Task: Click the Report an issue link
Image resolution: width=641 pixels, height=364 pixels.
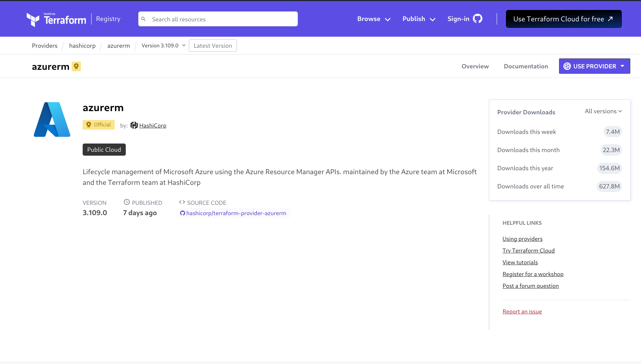Action: 522,311
